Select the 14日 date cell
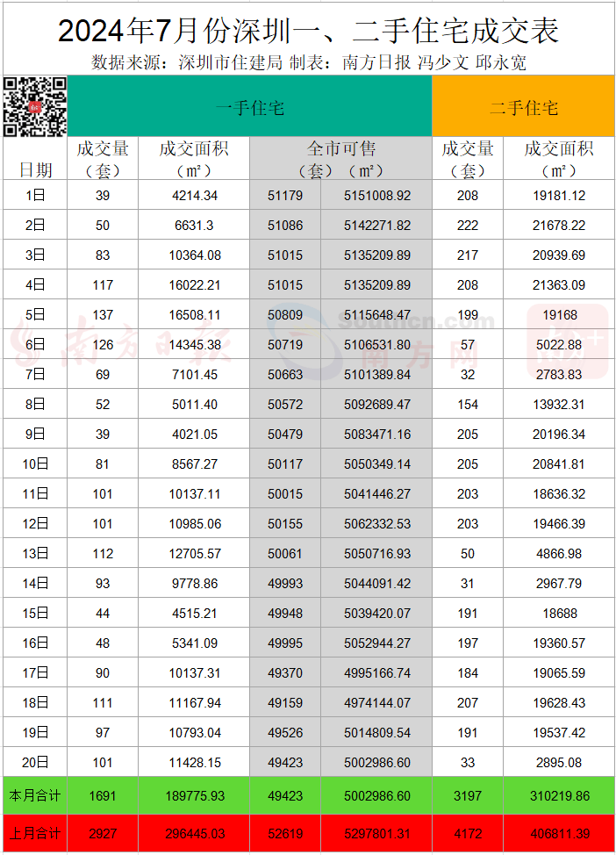Viewport: 616px width, 855px height. pyautogui.click(x=35, y=583)
